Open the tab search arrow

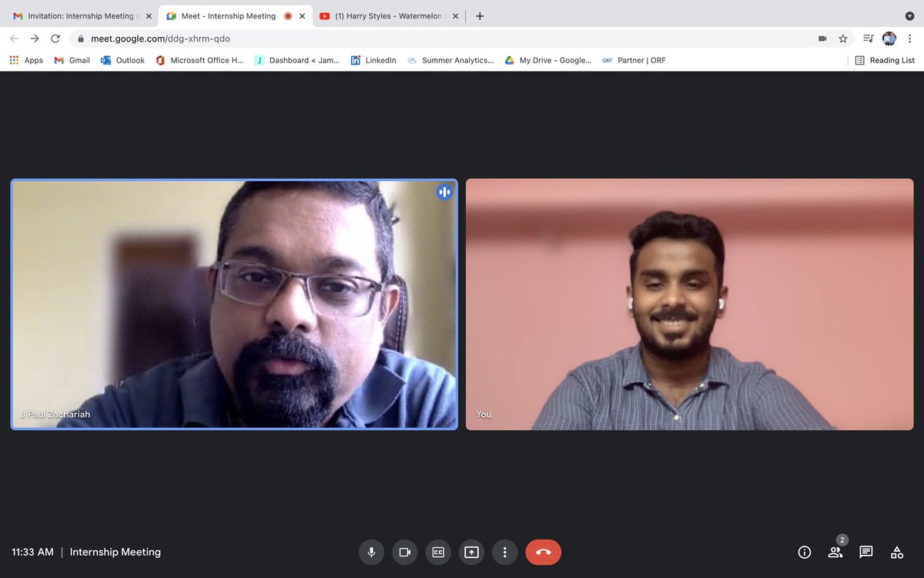tap(909, 16)
